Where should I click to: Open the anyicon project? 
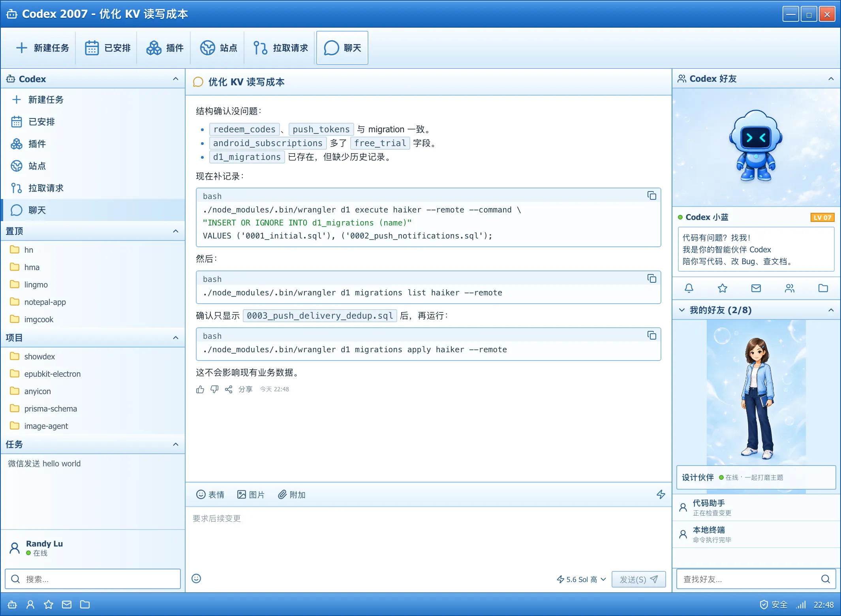click(93, 391)
